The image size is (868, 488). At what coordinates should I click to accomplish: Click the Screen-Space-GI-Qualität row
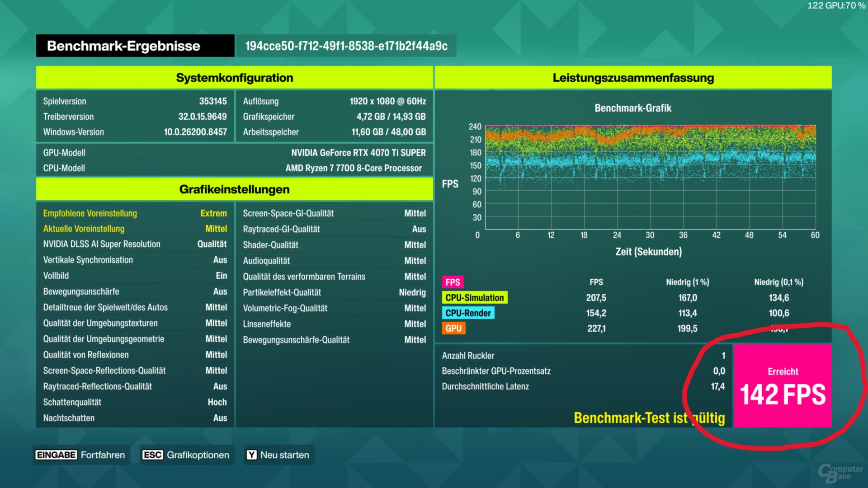click(334, 213)
